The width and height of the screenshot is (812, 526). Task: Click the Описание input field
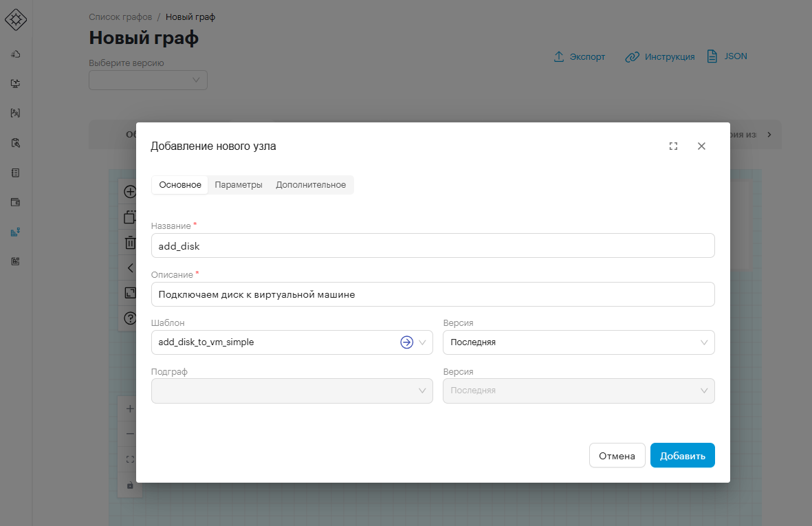click(433, 294)
